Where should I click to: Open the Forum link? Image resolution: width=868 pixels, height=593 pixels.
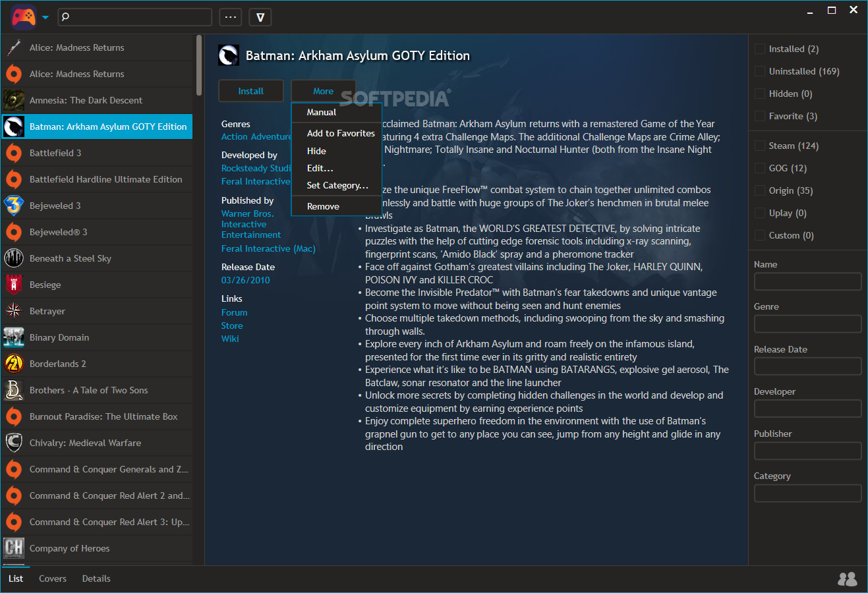click(x=235, y=312)
